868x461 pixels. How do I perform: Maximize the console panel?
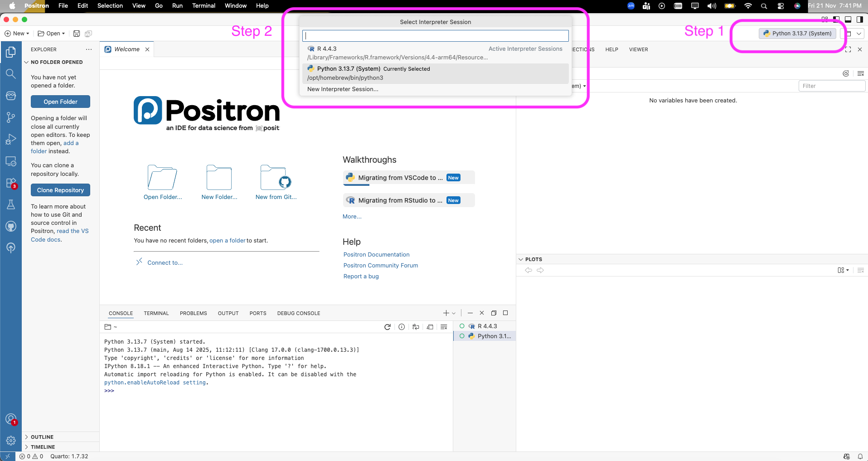(505, 313)
